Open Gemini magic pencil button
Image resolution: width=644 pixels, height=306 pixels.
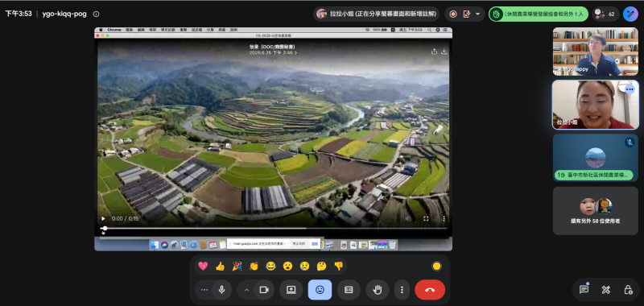point(630,14)
